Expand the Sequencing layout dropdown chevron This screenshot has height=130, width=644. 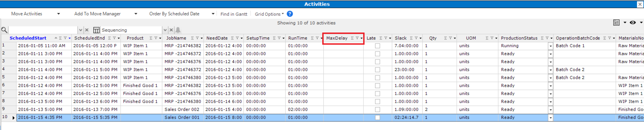pyautogui.click(x=165, y=30)
